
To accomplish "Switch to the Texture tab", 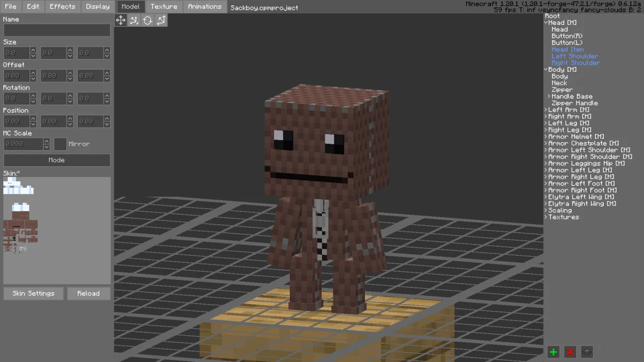I will click(164, 6).
